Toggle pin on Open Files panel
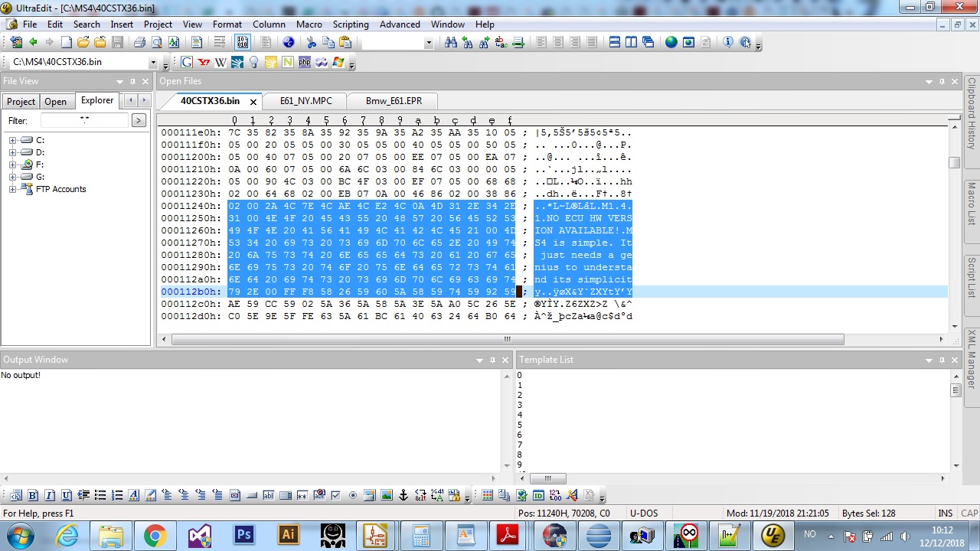Viewport: 980px width, 551px height. point(942,81)
